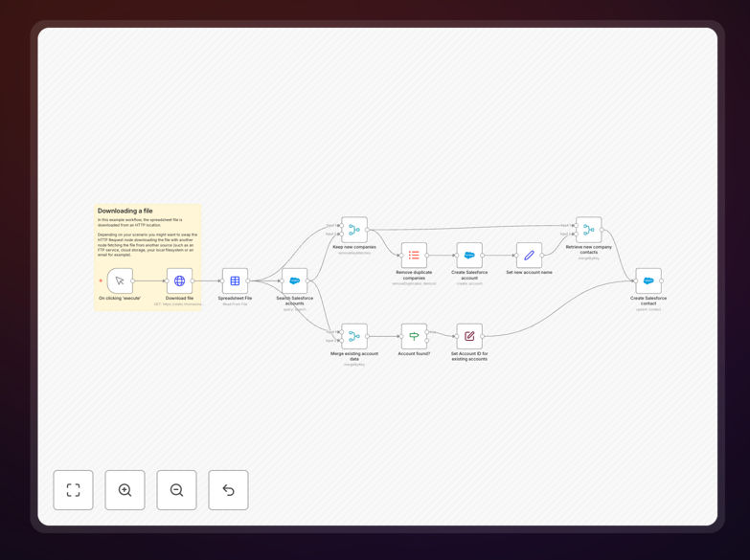Click the 'Create Salesforce contact' label text
This screenshot has width=750, height=560.
point(648,301)
